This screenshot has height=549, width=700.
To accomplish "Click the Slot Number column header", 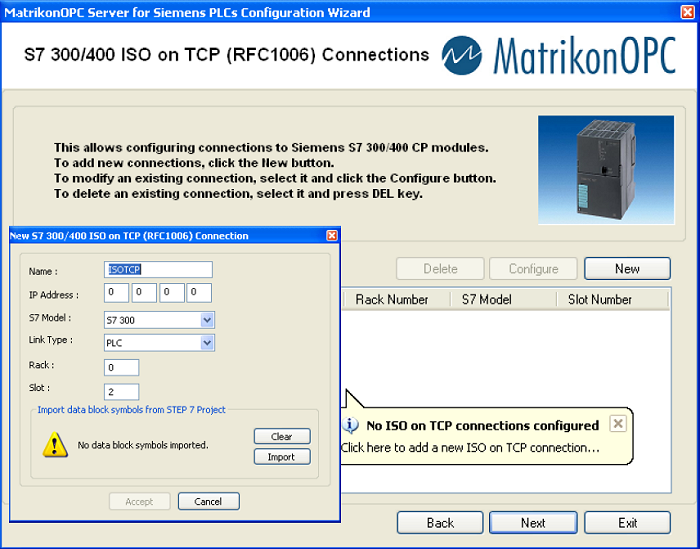I will coord(612,299).
